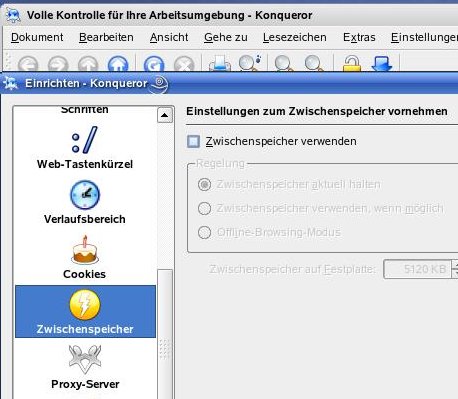Select the Web-Tastenkürzel icon in sidebar
458x399 pixels.
pyautogui.click(x=85, y=140)
